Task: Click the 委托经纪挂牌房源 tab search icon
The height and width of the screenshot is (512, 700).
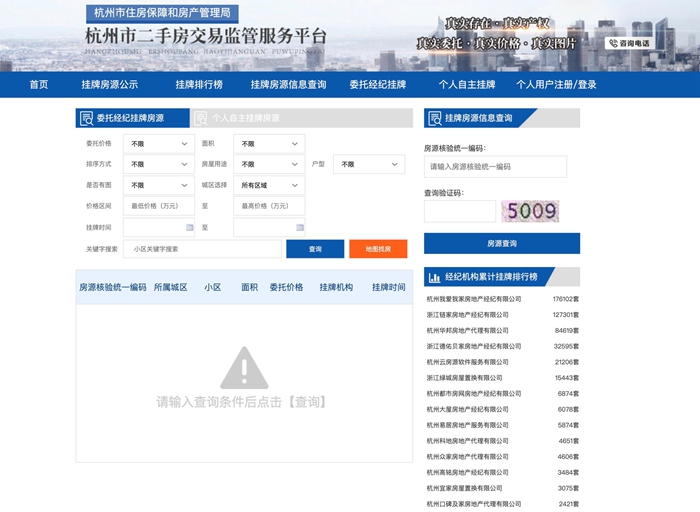Action: (86, 118)
